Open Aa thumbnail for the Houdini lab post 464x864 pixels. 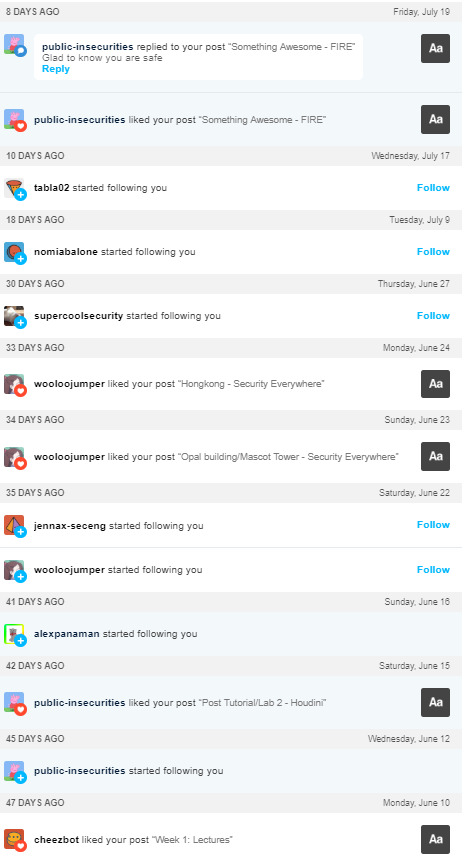click(435, 702)
